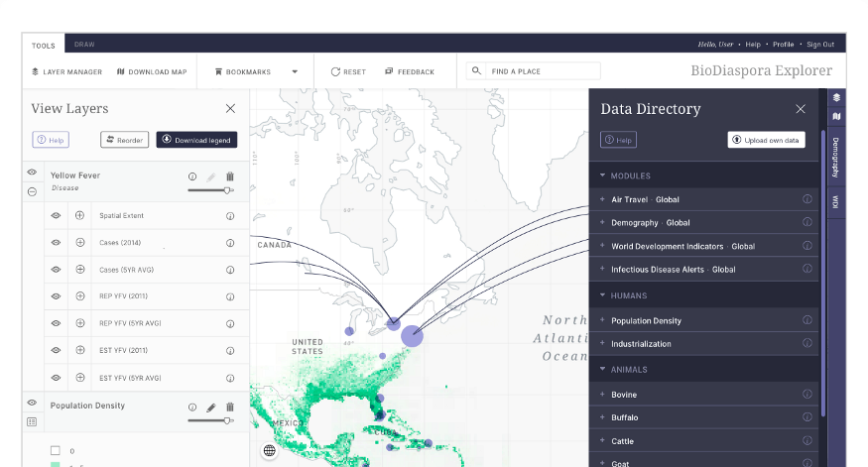
Task: Hide the Yellow Fever layer via eye icon
Action: [32, 173]
